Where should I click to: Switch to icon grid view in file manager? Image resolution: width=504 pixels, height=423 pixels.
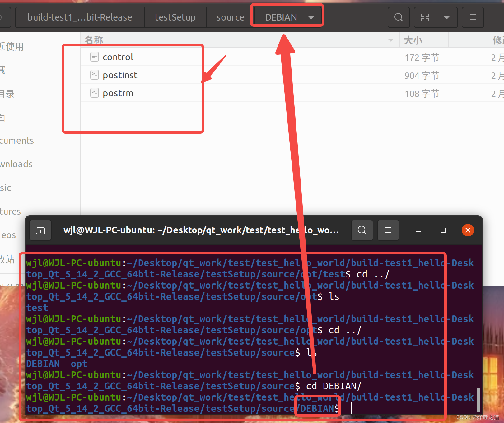425,17
